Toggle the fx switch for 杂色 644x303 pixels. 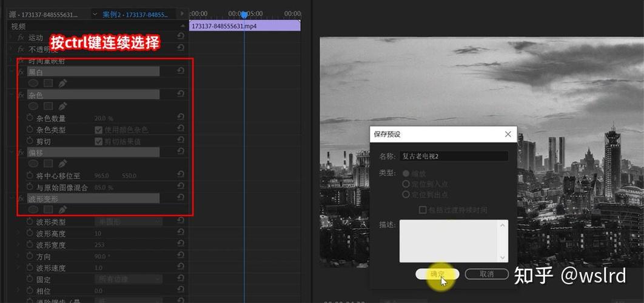(x=21, y=95)
